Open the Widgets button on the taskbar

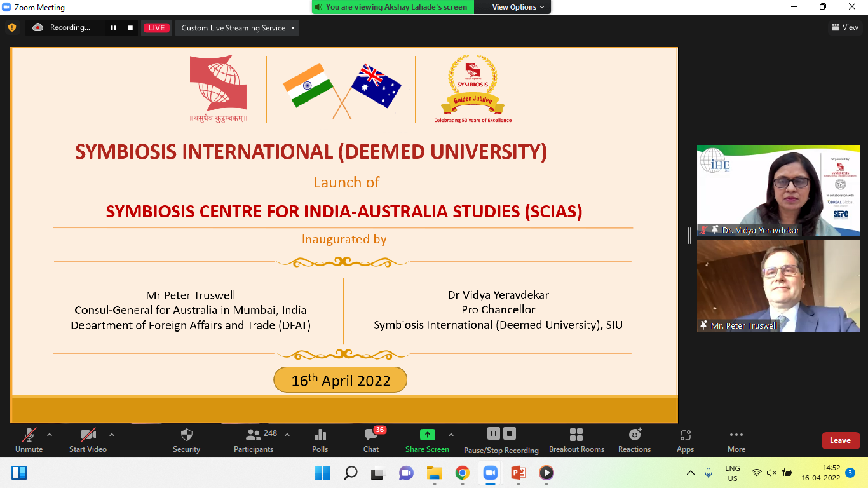pos(19,473)
